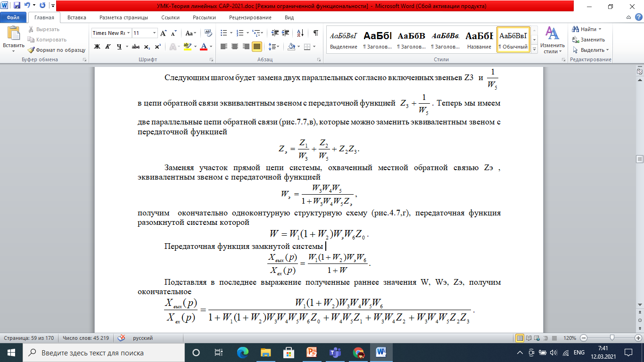The image size is (644, 362).
Task: Click the bulleted list icon
Action: tap(224, 33)
